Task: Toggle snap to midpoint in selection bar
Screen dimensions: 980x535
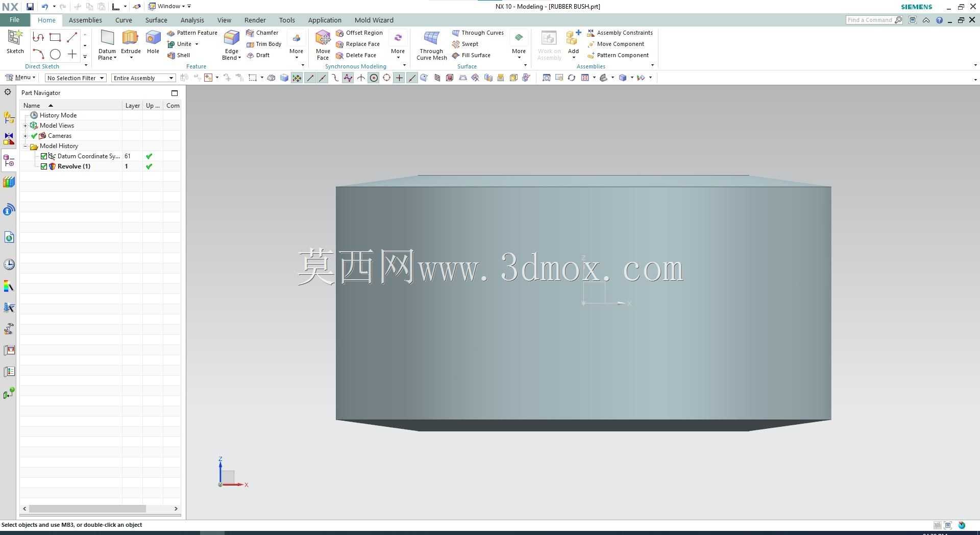Action: [x=323, y=78]
